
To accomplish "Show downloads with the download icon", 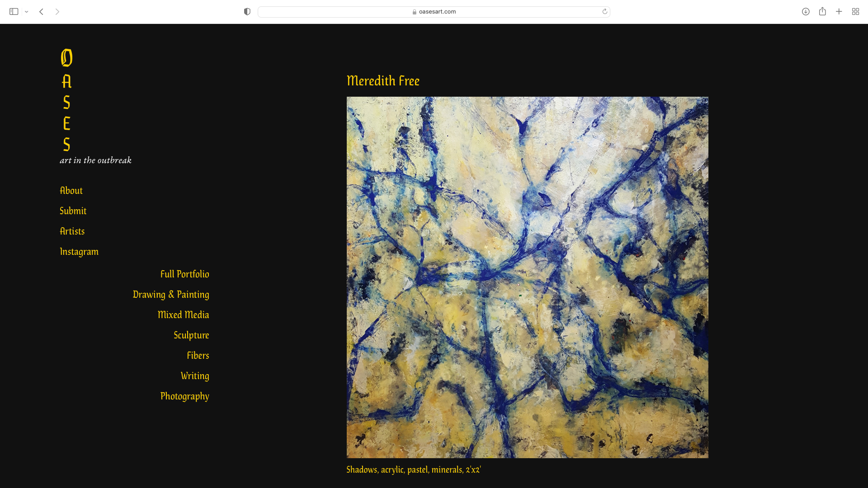I will [x=806, y=12].
